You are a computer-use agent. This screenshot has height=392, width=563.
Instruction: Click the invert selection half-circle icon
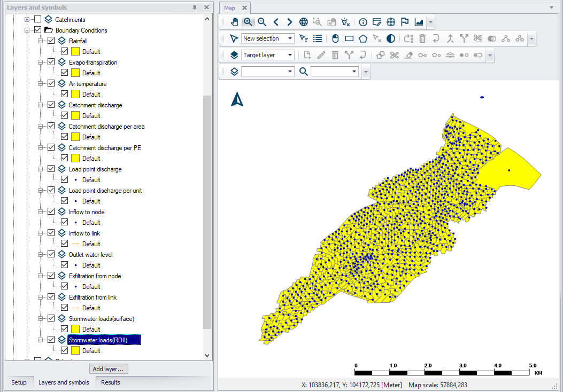(391, 38)
